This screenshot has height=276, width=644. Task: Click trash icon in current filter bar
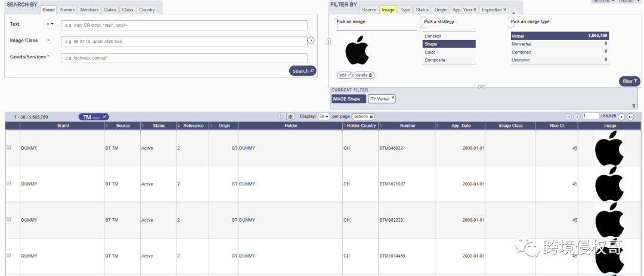click(x=634, y=106)
